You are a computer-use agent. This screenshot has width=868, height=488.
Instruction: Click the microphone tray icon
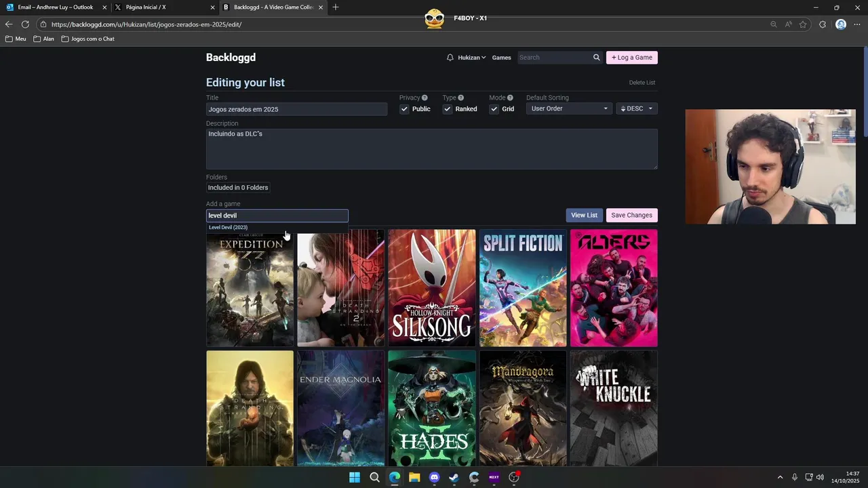pyautogui.click(x=794, y=477)
